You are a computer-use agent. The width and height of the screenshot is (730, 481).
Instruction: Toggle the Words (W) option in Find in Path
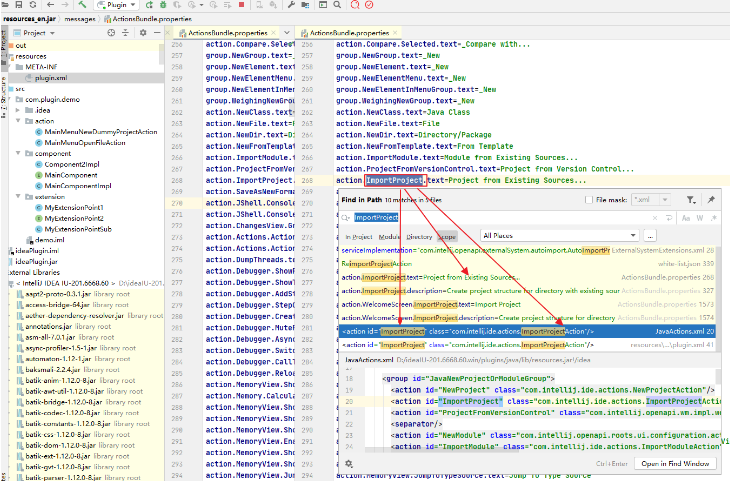pos(700,218)
